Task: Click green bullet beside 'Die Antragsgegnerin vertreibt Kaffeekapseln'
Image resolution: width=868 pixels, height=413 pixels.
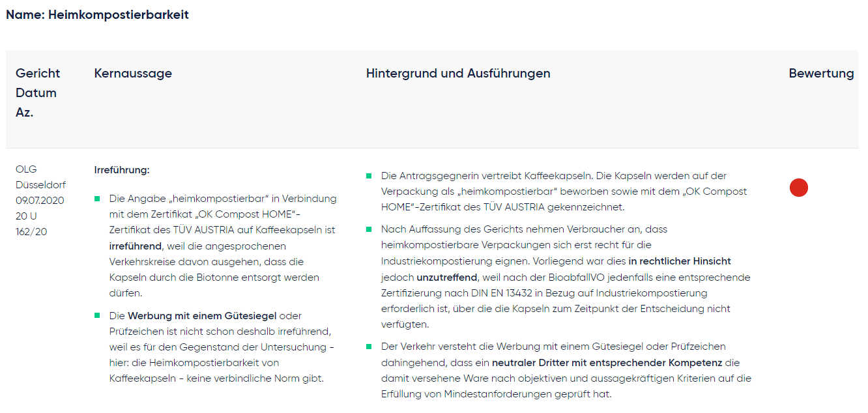Action: pyautogui.click(x=369, y=176)
